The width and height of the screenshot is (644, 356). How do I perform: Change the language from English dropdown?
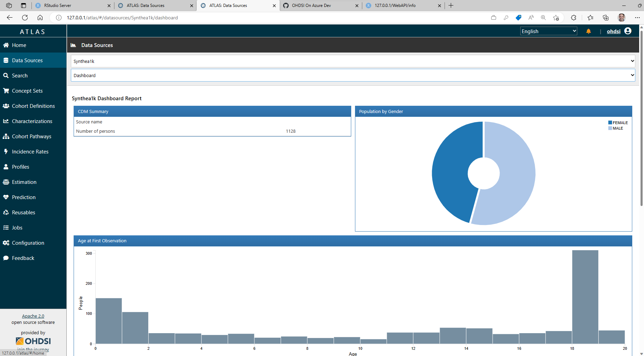(x=548, y=31)
